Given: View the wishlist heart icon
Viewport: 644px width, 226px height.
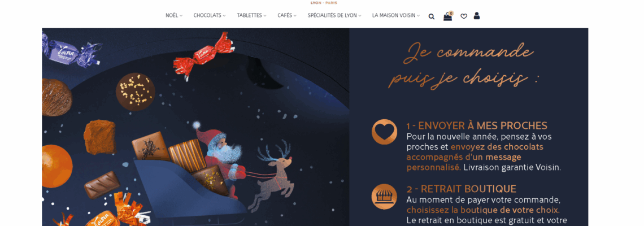Looking at the screenshot, I should (x=464, y=16).
